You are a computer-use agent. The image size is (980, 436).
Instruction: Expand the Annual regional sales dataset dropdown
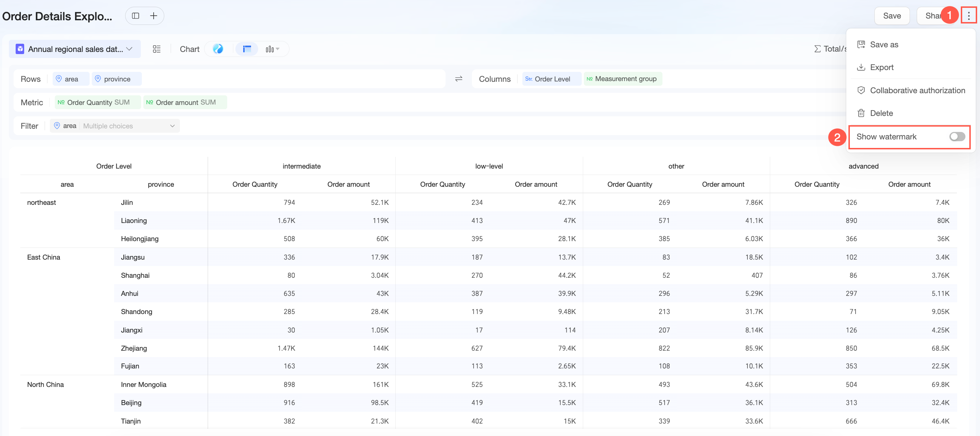(75, 49)
